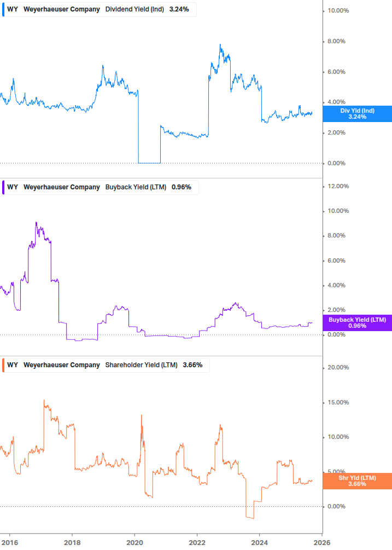Select the purple color bar of Buyback Yield legend
392x550 pixels.
pyautogui.click(x=3, y=187)
